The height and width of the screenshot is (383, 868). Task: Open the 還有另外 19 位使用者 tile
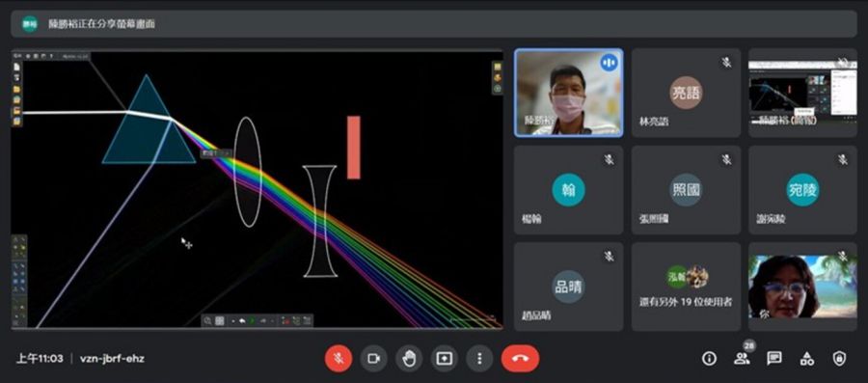click(x=686, y=287)
